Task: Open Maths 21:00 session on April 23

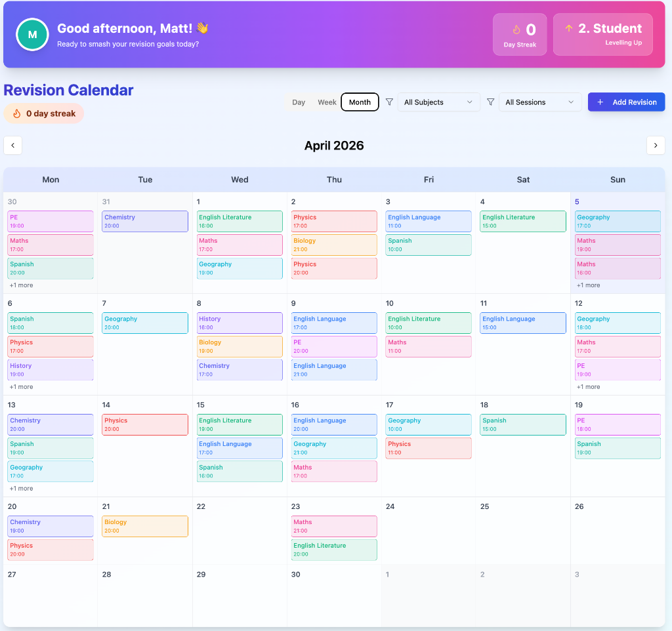Action: pyautogui.click(x=334, y=526)
